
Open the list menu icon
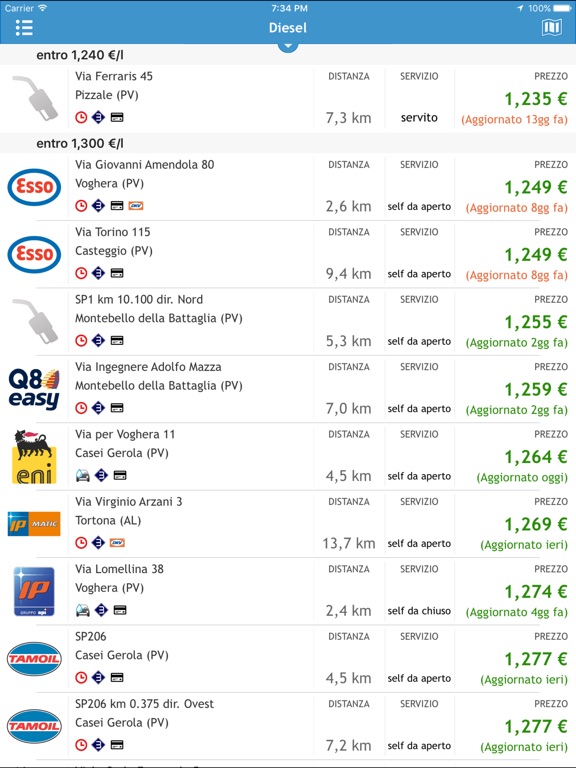tap(24, 28)
